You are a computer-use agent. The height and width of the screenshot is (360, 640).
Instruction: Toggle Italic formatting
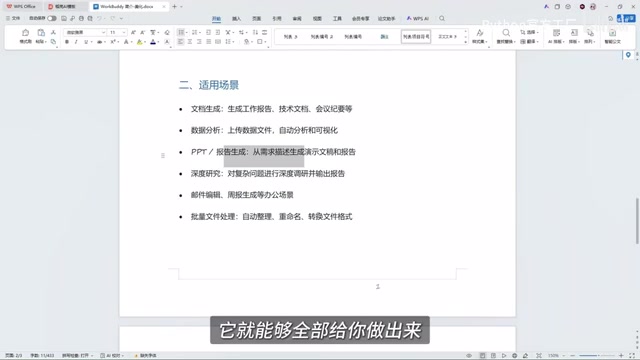76,42
